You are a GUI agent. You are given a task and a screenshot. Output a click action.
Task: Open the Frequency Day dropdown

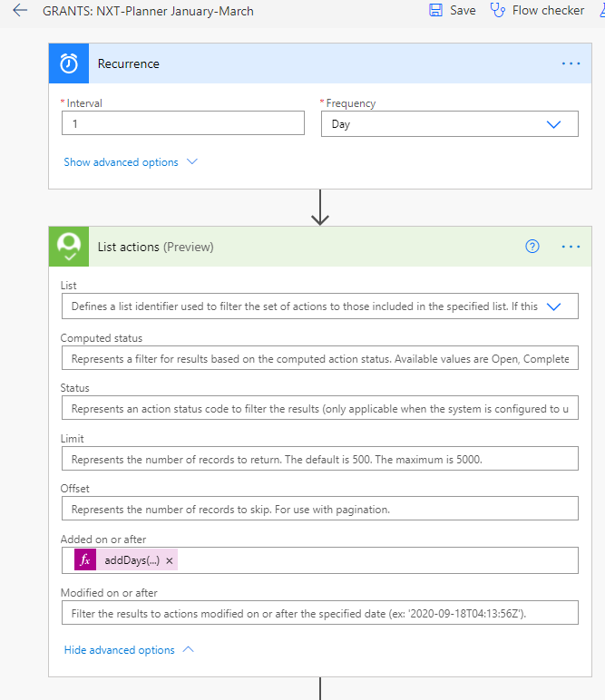coord(450,124)
